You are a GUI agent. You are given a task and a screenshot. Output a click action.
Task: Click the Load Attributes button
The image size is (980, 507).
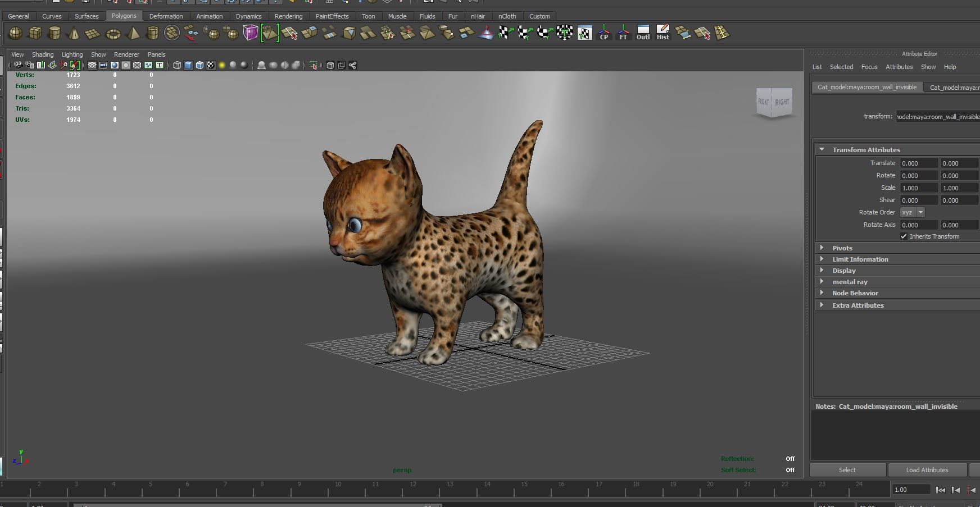[x=927, y=470]
